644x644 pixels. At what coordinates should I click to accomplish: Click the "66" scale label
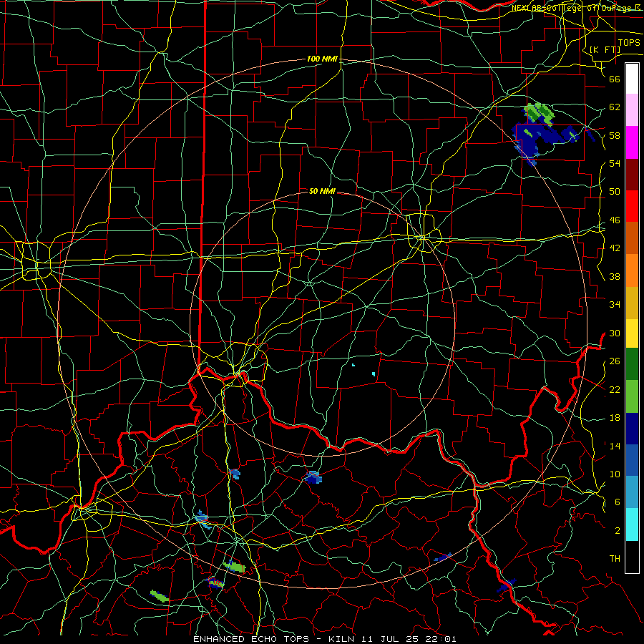pos(615,79)
